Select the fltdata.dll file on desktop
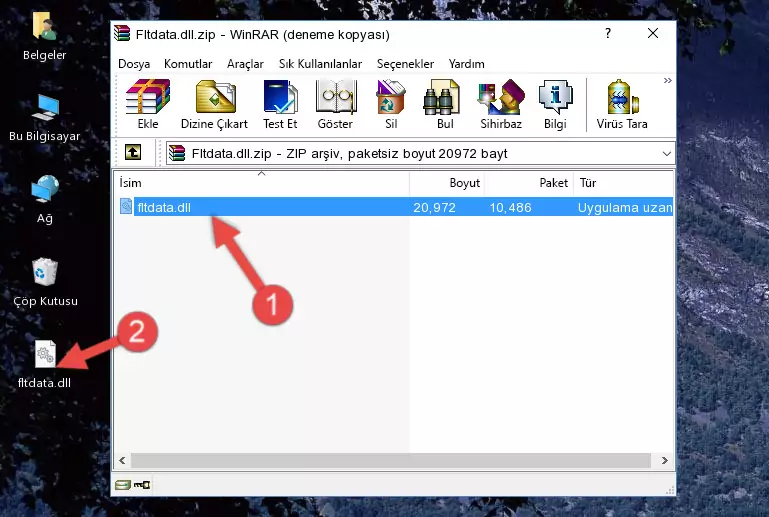Screen dimensions: 769x517 point(44,364)
